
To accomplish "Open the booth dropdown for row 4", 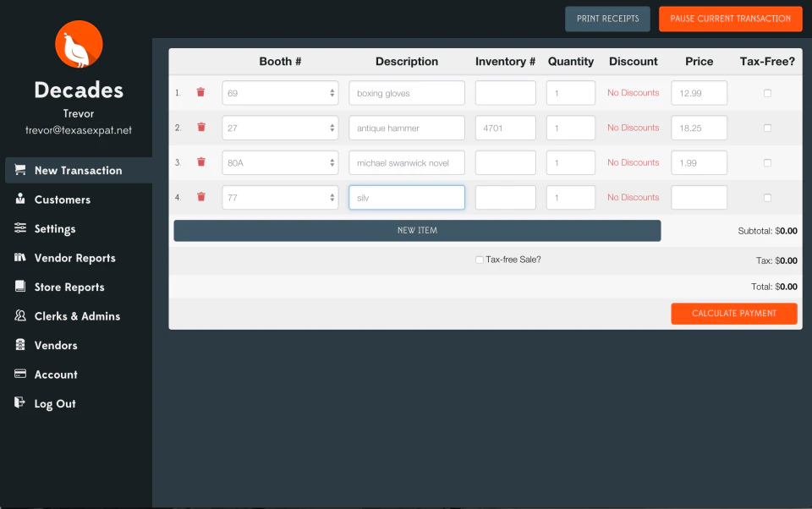I will 280,197.
